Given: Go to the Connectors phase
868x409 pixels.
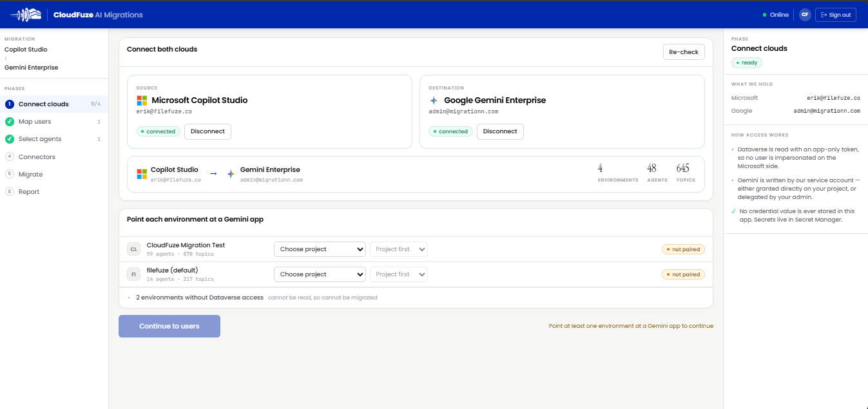Looking at the screenshot, I should click(x=37, y=157).
